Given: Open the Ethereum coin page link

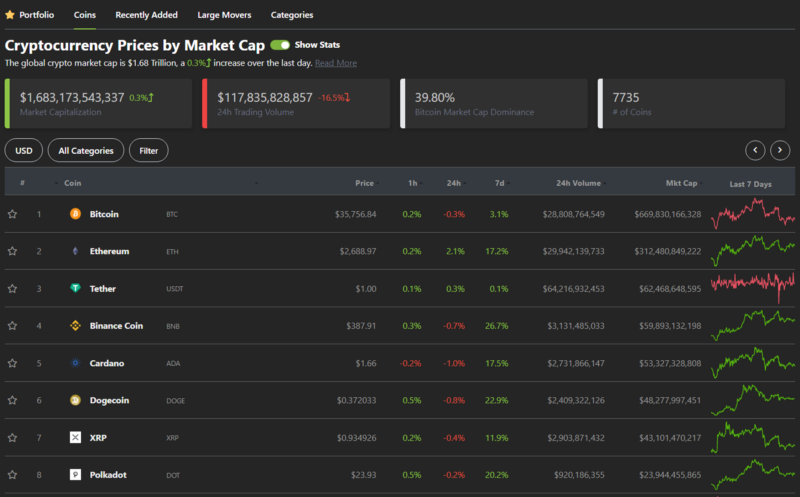Looking at the screenshot, I should point(109,251).
